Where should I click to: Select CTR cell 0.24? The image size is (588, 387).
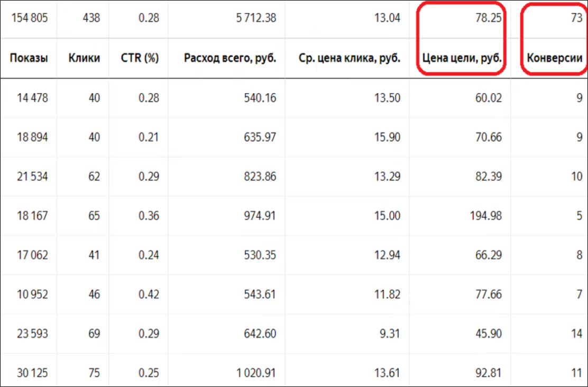tap(149, 255)
